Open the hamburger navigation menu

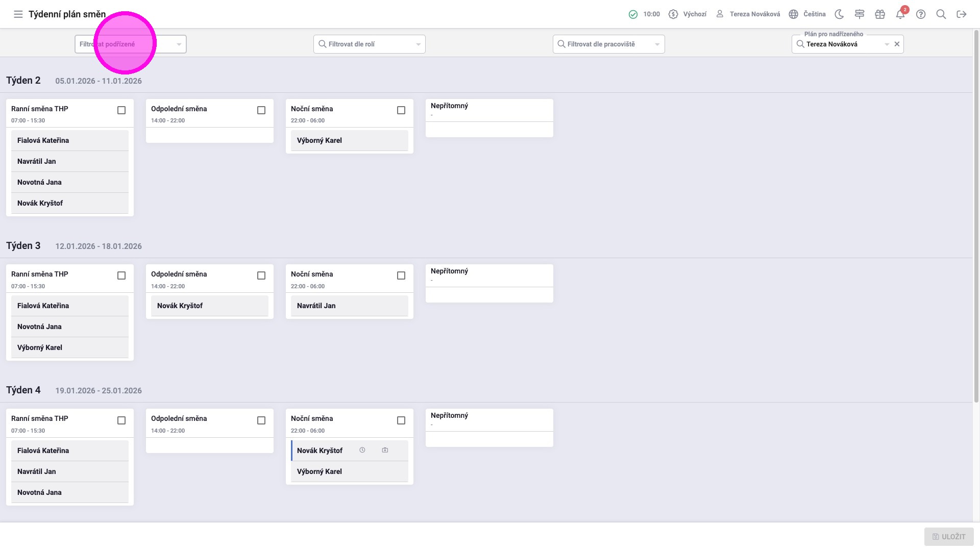click(18, 14)
